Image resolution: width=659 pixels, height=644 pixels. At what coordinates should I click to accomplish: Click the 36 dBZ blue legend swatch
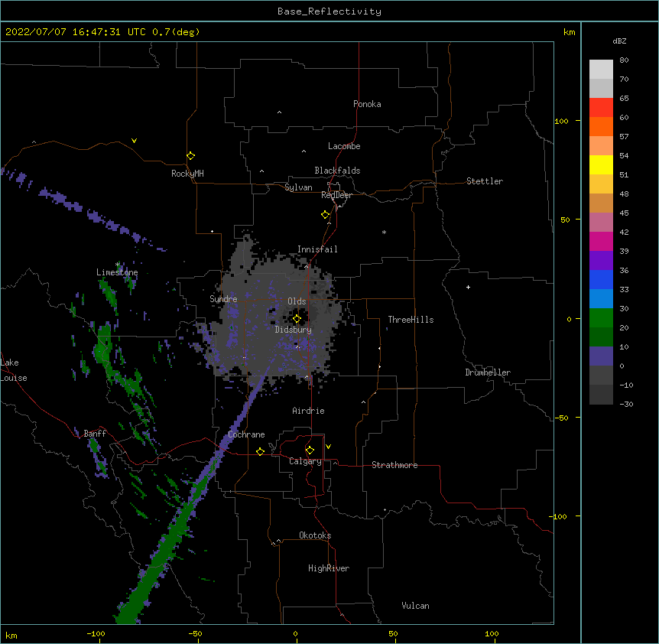pos(601,279)
